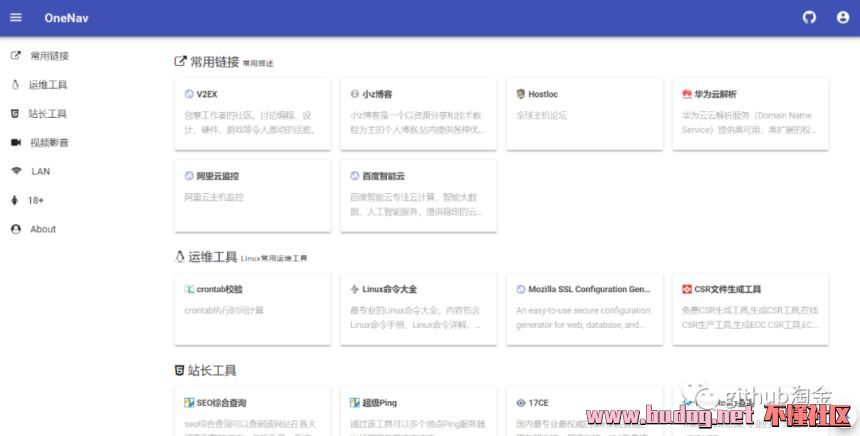Open the Hostloc card

coord(585,114)
